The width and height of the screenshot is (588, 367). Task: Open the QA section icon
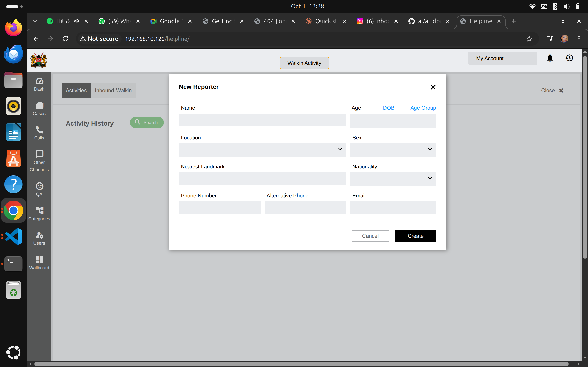(39, 189)
